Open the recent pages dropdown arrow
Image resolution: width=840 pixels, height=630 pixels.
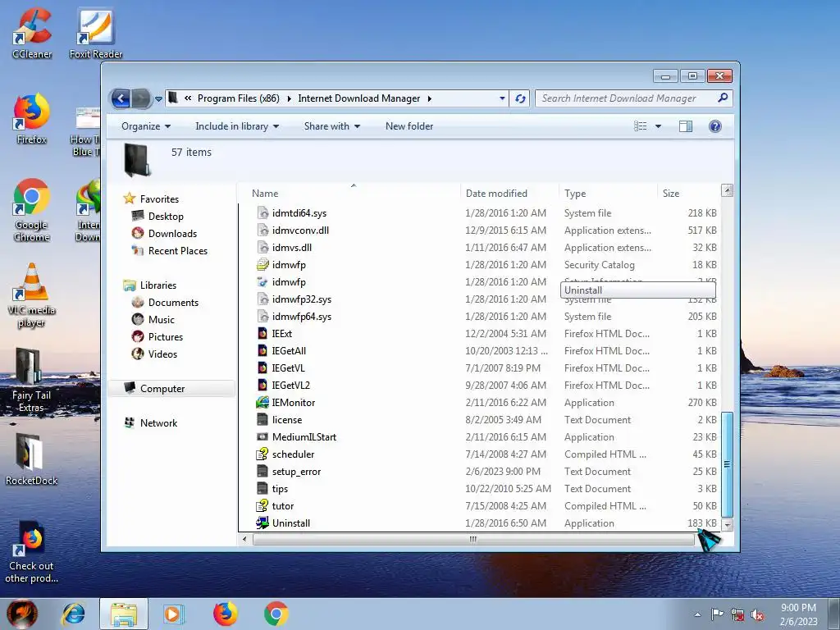point(158,99)
